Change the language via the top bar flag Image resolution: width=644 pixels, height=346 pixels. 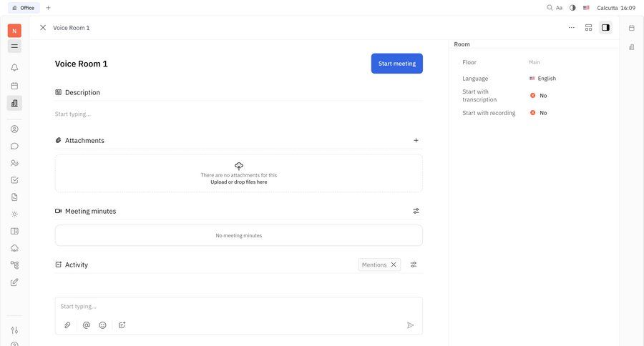(586, 8)
